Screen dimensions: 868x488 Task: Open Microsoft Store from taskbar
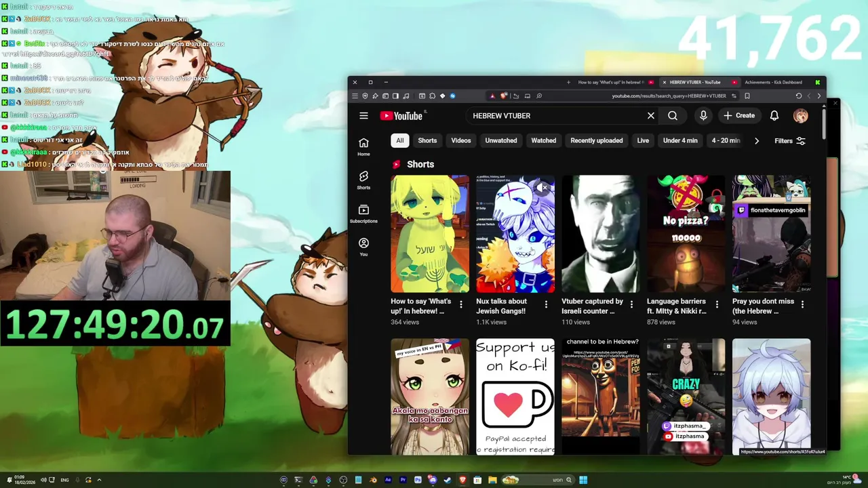coord(477,480)
